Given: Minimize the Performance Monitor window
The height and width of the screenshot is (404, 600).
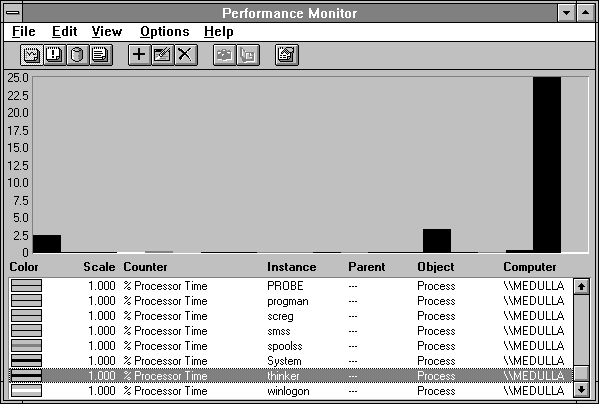Looking at the screenshot, I should pyautogui.click(x=566, y=13).
